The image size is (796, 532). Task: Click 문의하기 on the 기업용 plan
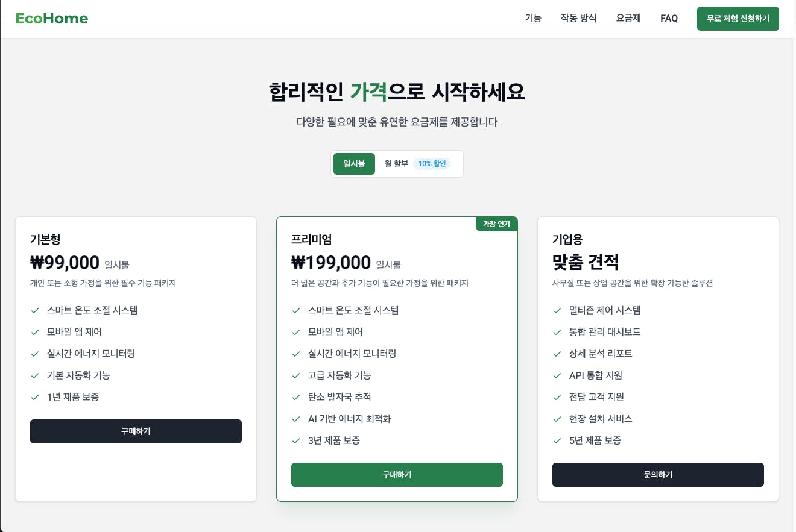coord(658,475)
